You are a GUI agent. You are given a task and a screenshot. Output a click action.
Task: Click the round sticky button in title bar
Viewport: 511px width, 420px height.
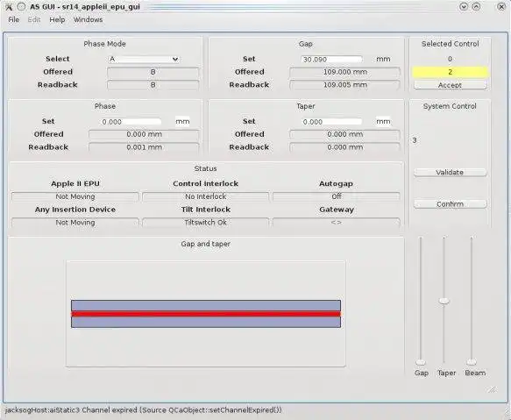pyautogui.click(x=21, y=6)
